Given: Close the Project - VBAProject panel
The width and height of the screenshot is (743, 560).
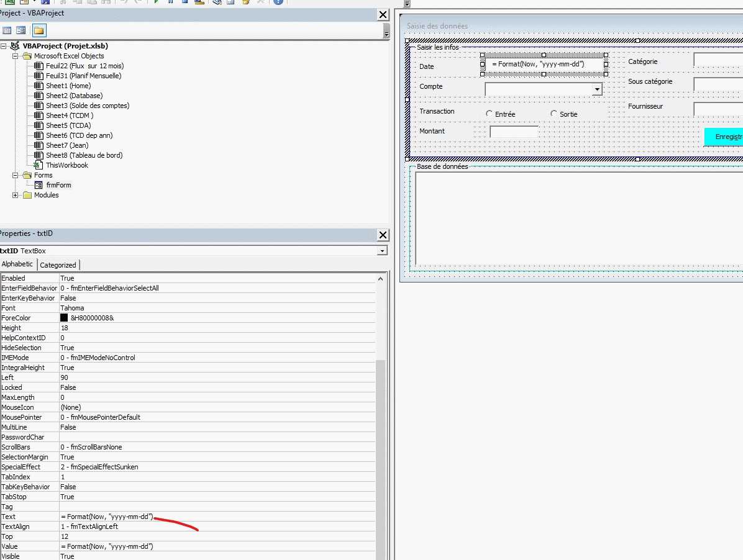Looking at the screenshot, I should [383, 14].
